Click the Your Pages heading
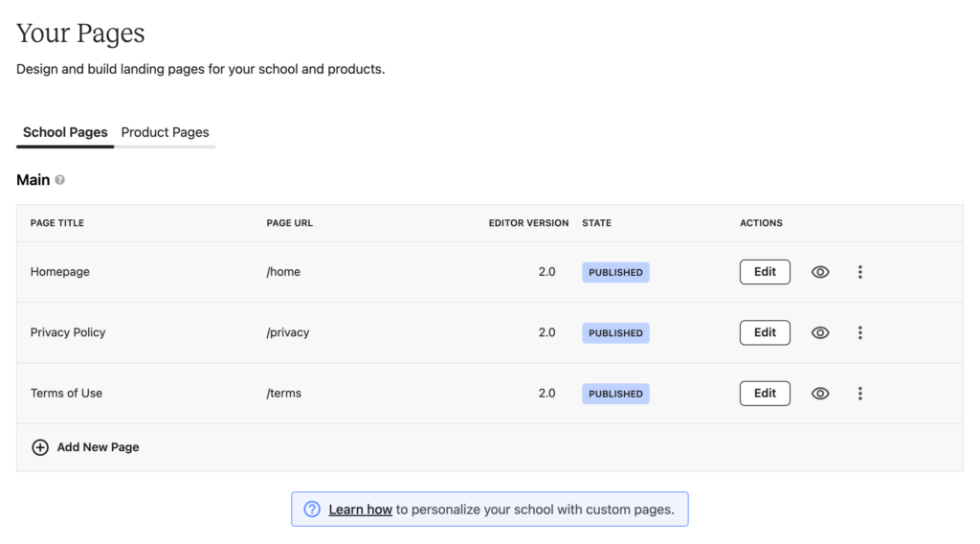 point(80,34)
